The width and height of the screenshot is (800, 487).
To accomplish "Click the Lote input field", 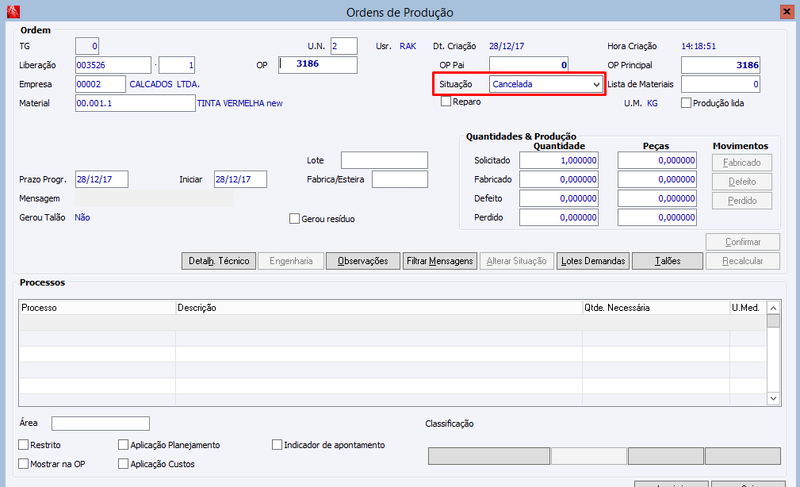I will [384, 160].
